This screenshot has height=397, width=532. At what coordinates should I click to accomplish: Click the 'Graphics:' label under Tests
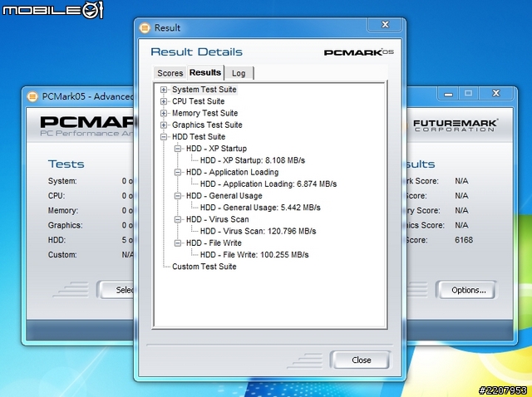65,225
